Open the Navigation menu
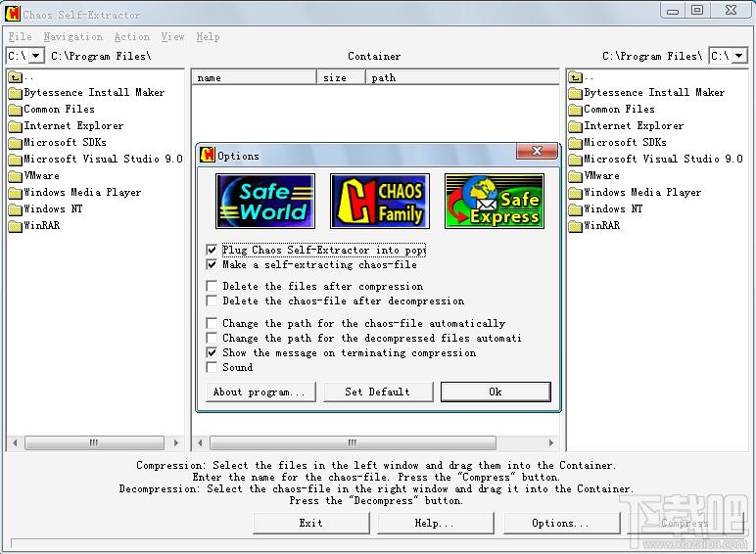 point(73,36)
